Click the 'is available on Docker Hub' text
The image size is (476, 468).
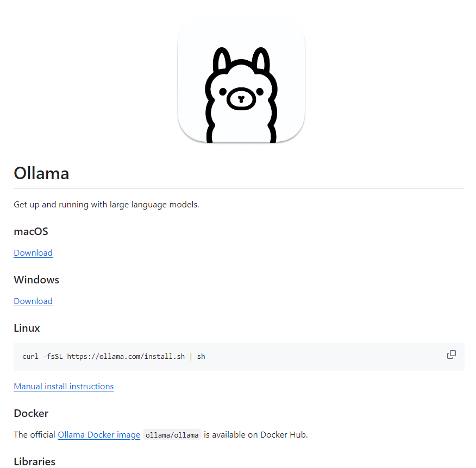[256, 435]
